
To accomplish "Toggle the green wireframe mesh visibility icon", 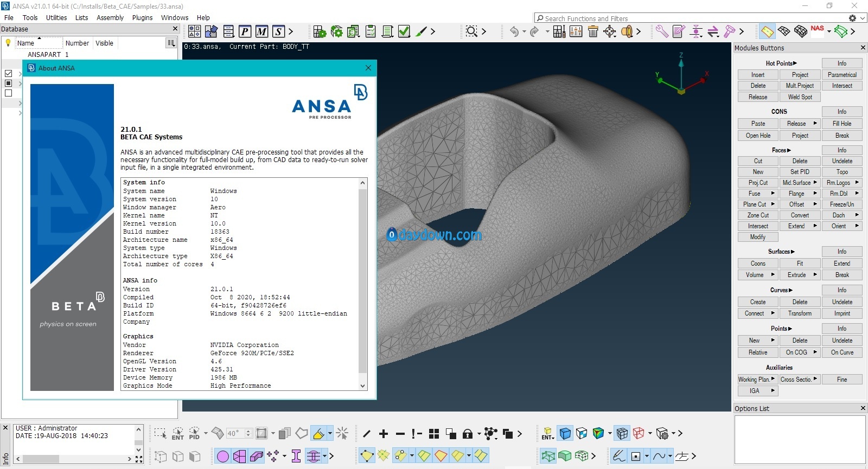I will (x=548, y=456).
